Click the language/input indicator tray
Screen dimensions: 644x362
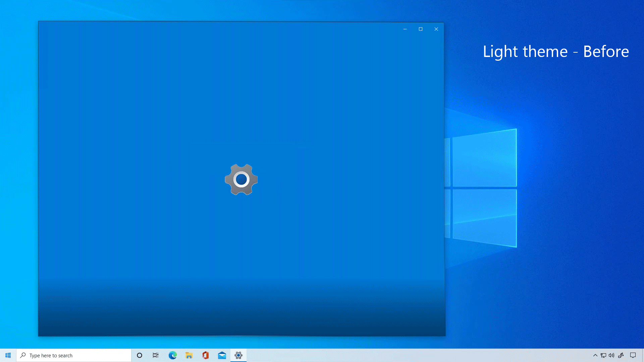tap(622, 355)
